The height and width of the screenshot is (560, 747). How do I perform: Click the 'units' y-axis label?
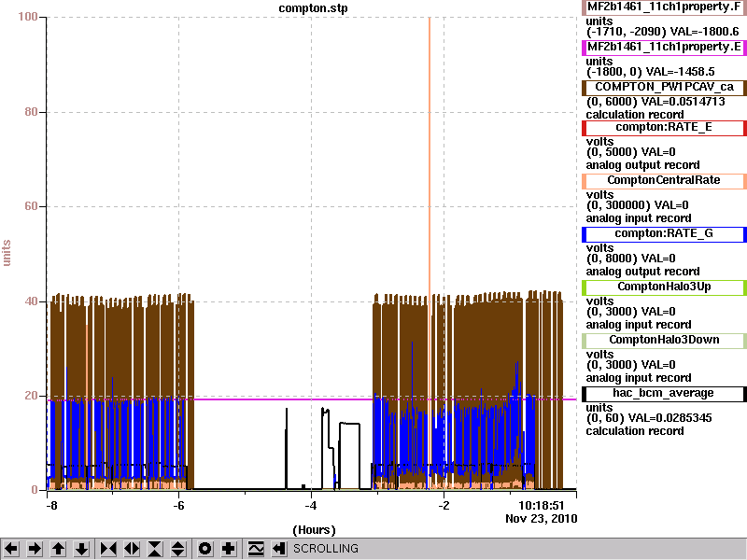[x=7, y=253]
